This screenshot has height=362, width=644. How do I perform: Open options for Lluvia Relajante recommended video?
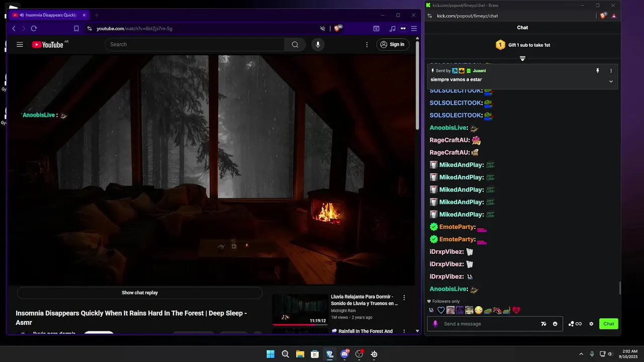tap(404, 298)
